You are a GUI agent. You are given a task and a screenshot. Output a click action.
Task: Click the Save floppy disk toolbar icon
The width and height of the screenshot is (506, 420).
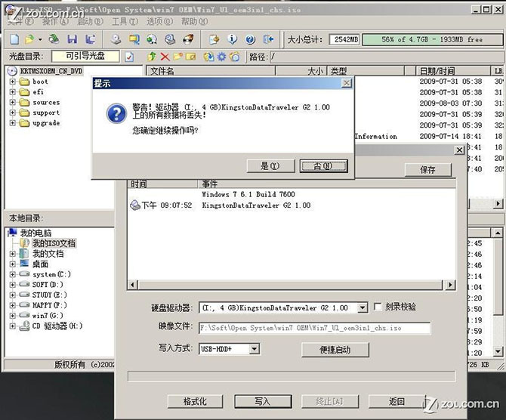coord(72,39)
